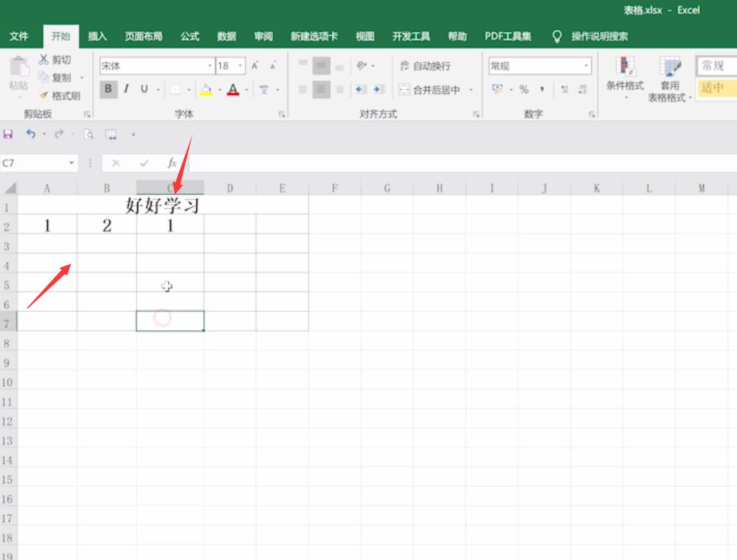The height and width of the screenshot is (560, 737).
Task: Open the File (文件) tab
Action: click(x=19, y=36)
